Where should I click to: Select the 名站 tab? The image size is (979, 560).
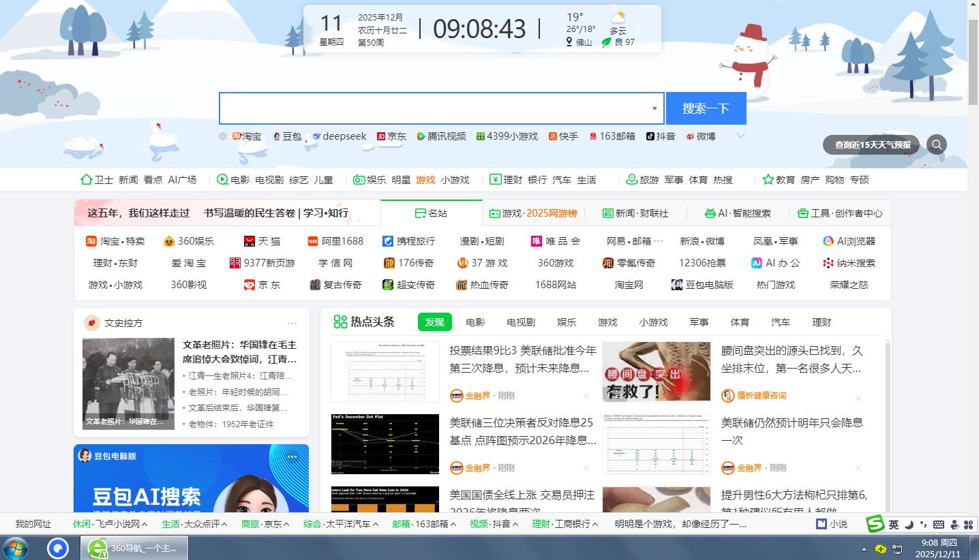click(x=431, y=213)
